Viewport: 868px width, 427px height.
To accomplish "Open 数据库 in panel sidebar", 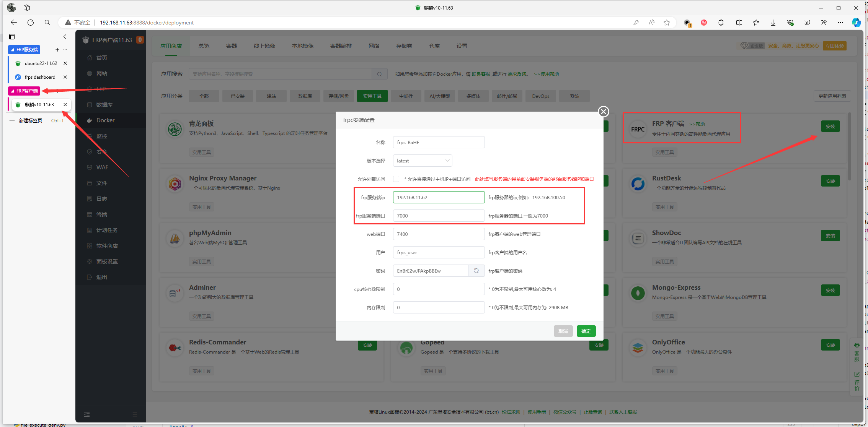I will click(x=104, y=105).
